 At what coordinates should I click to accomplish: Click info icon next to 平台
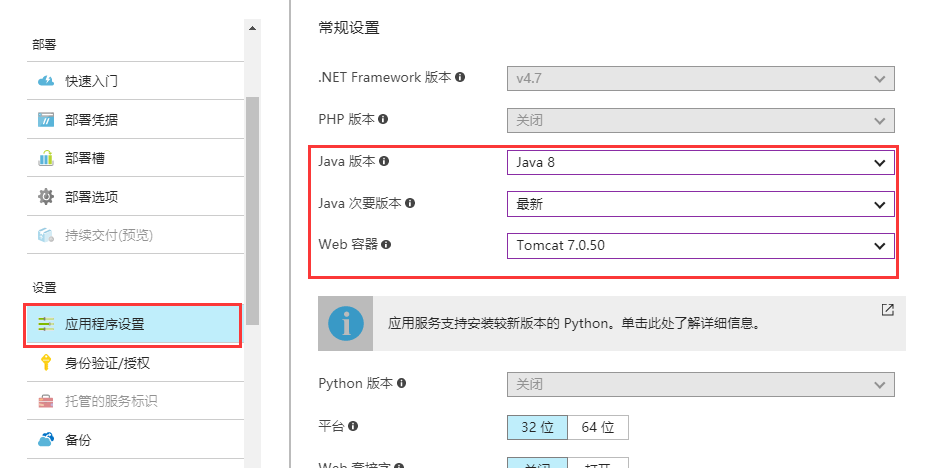[x=353, y=426]
